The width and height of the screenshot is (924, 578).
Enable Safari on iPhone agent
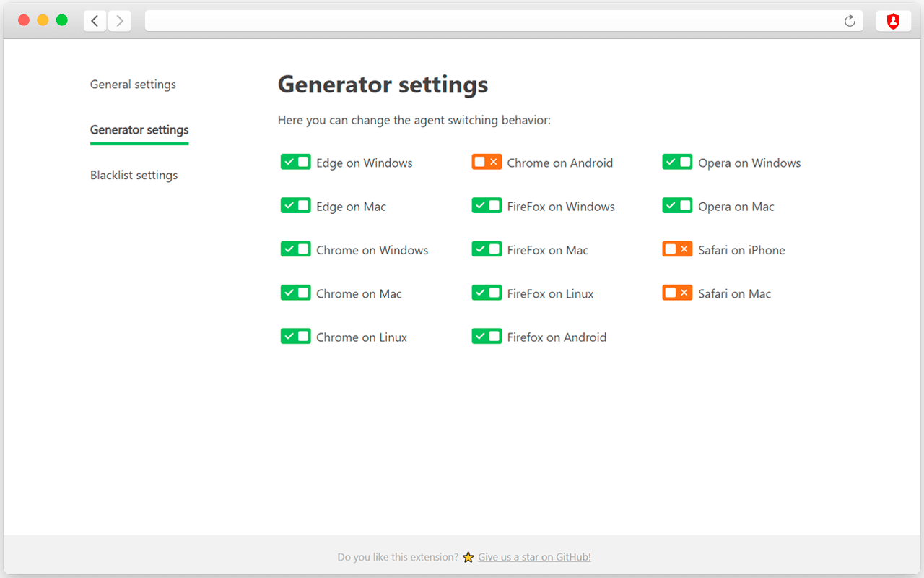coord(677,249)
